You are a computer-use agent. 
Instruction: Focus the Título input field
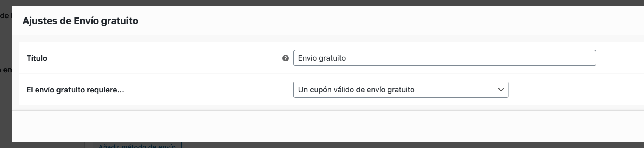click(445, 58)
